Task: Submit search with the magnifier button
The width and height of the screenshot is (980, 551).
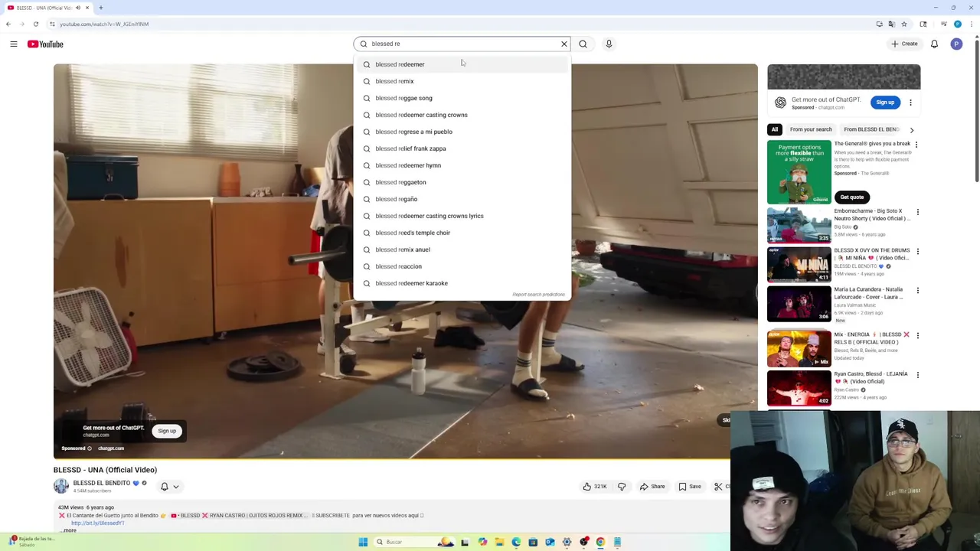Action: coord(583,44)
